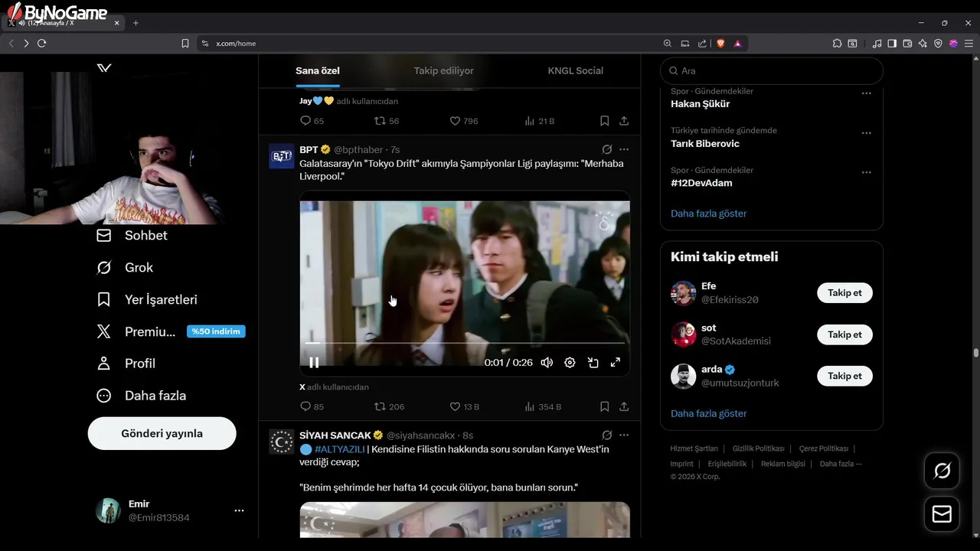Open more options on SİYAH SANCAK post
Image resolution: width=980 pixels, height=551 pixels.
tap(624, 435)
